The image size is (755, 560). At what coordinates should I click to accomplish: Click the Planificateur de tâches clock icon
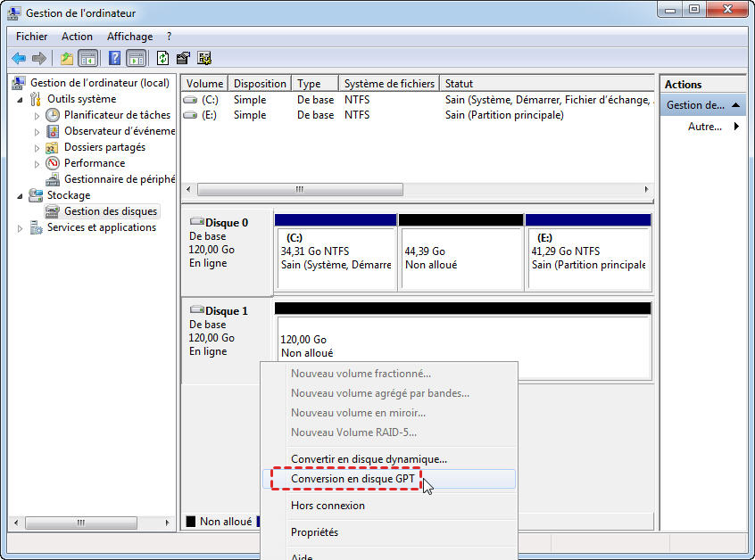(x=53, y=115)
